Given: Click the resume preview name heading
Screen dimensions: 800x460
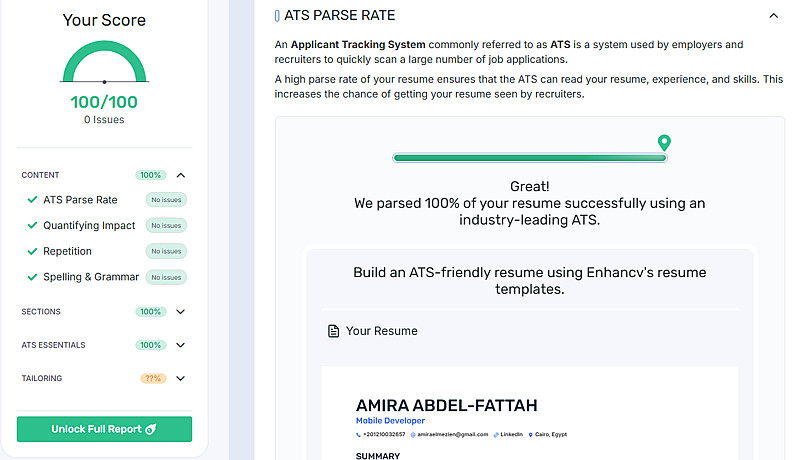Looking at the screenshot, I should coord(446,405).
